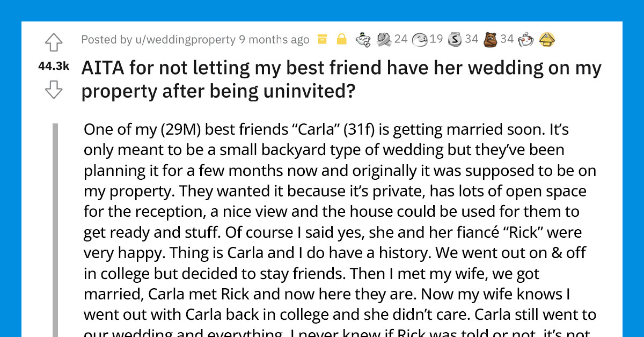Click the Helping Hand award icon

(x=382, y=39)
